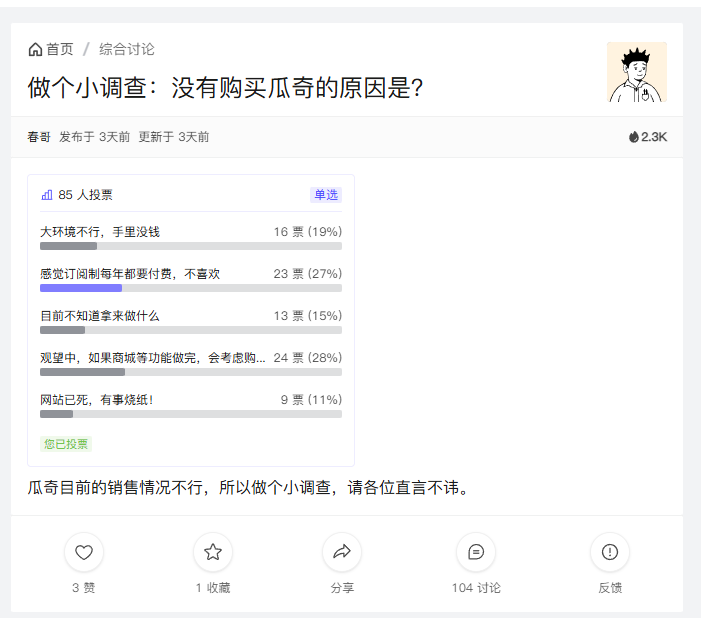Open author 春哥 profile link
This screenshot has width=701, height=618.
tap(39, 136)
